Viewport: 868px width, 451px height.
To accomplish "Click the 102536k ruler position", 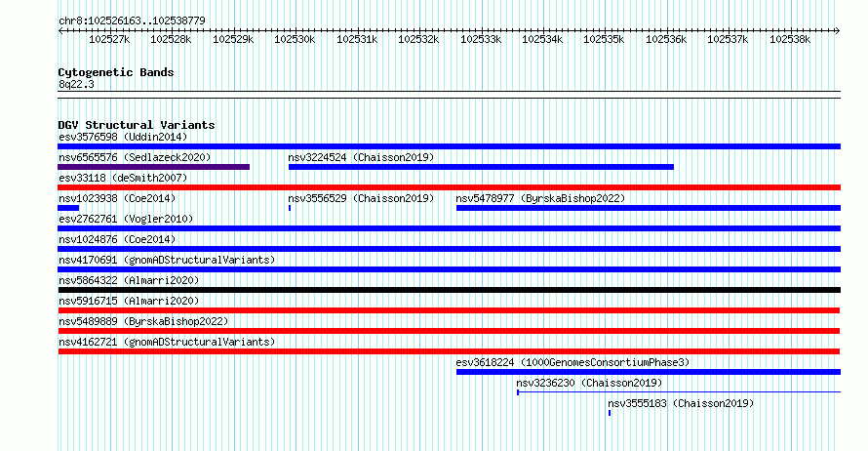I will tap(666, 39).
